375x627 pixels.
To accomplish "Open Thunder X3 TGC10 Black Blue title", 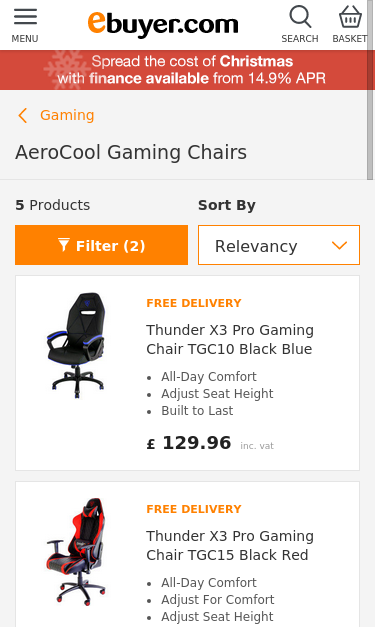I will coord(230,339).
